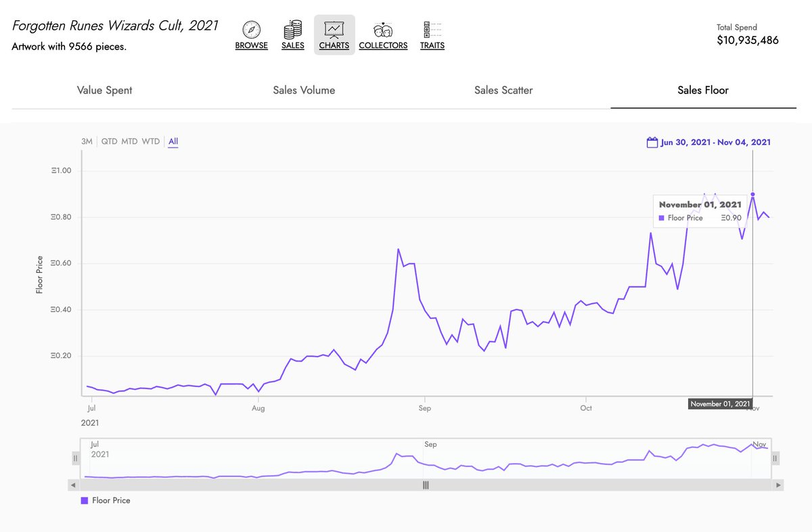The width and height of the screenshot is (812, 532).
Task: Open the Sales coins icon
Action: (293, 30)
